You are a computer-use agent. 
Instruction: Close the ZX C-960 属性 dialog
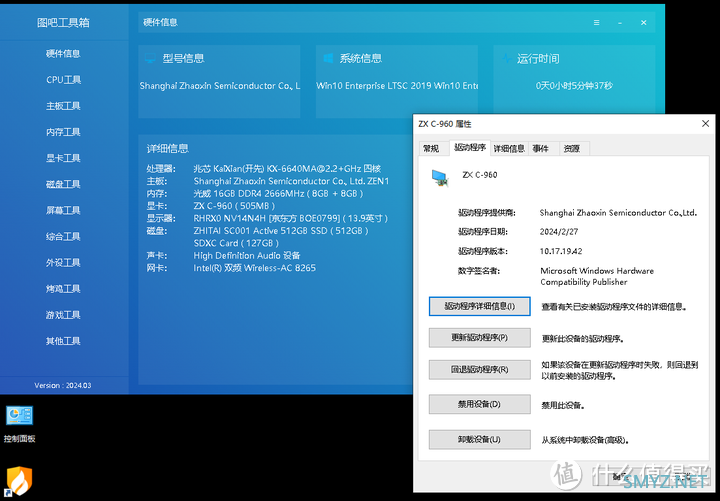point(706,124)
